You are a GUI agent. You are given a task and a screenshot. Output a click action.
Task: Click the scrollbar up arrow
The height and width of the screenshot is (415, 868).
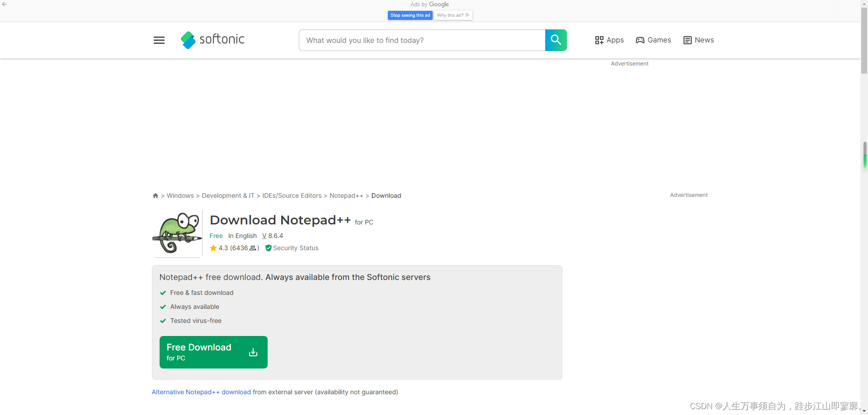(x=864, y=3)
